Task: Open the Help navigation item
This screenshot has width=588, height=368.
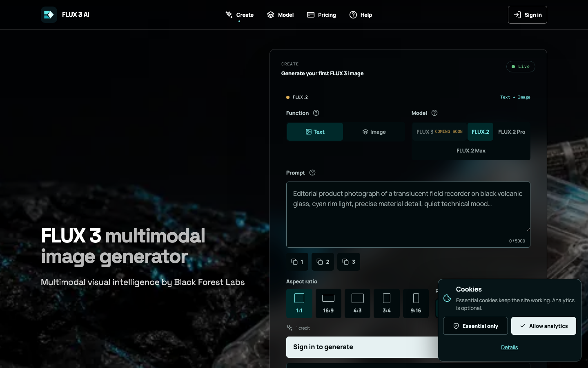Action: click(x=361, y=15)
